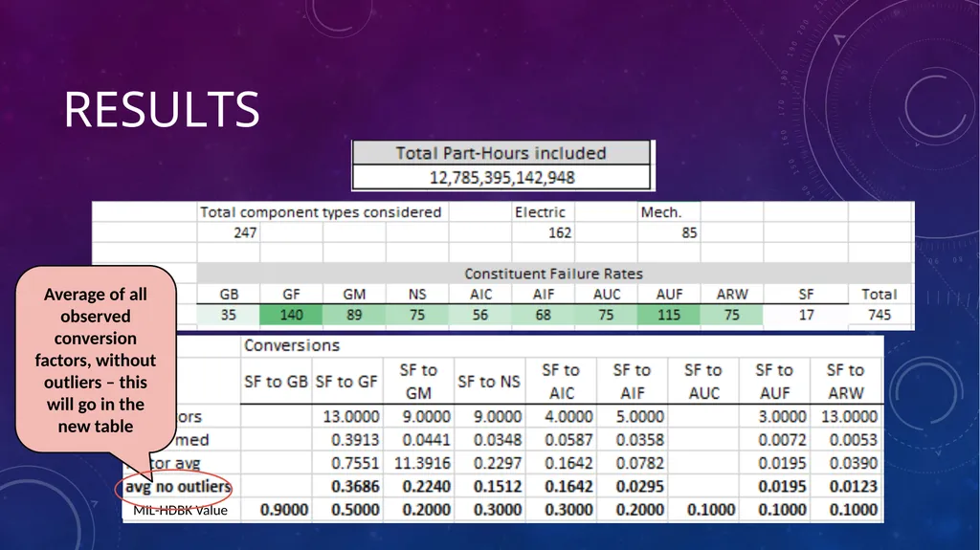This screenshot has height=550, width=980.
Task: Click the 'avg no outliers' row label
Action: click(178, 486)
